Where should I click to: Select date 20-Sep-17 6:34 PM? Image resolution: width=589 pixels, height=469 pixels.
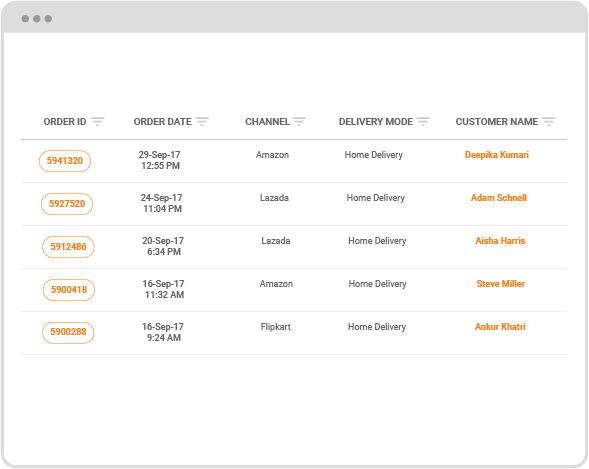tap(163, 246)
